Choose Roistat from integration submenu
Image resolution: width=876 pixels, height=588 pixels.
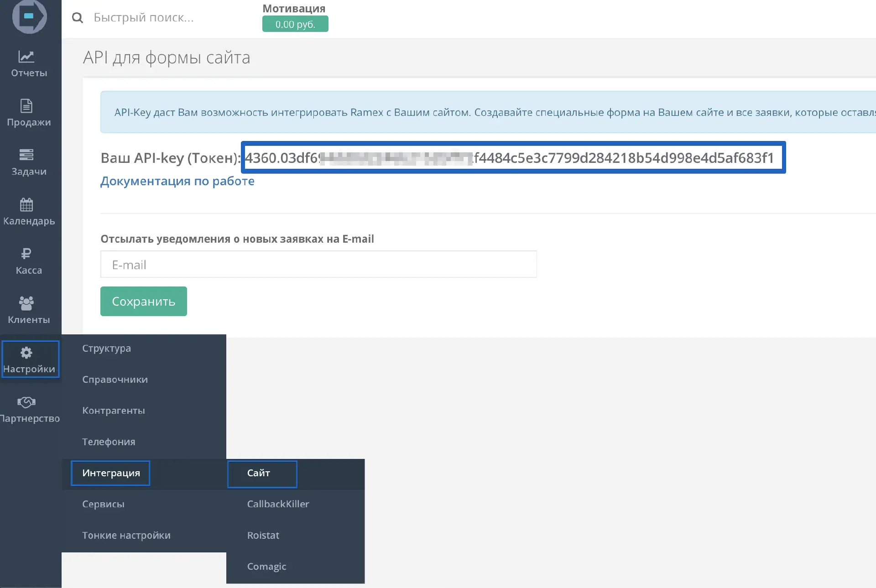tap(263, 536)
